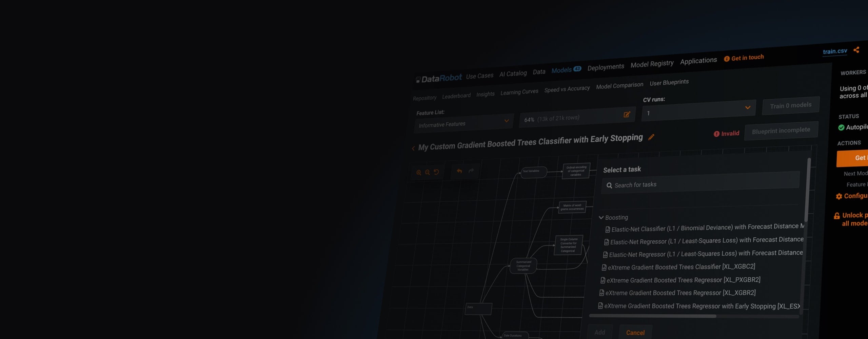Open the Speed vs Accuracy tab
868x339 pixels.
tap(567, 89)
